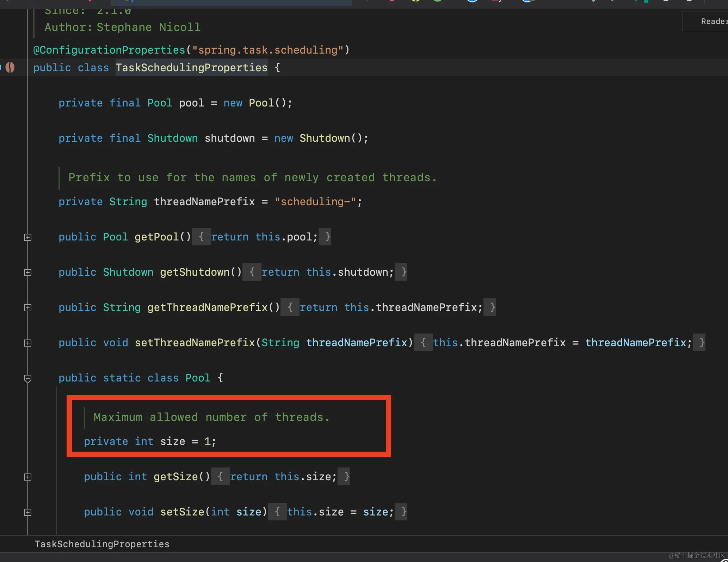Expand the getShutdown() method fold

pos(28,272)
